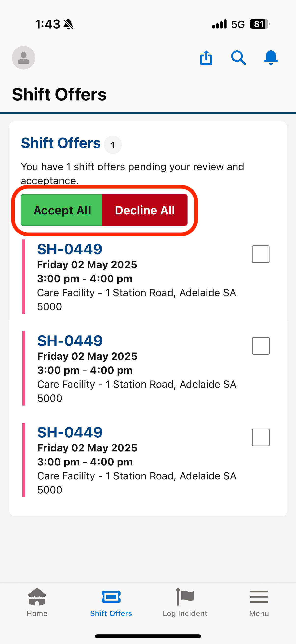Check the third SH-0449 shift checkbox
The height and width of the screenshot is (644, 296).
pyautogui.click(x=261, y=437)
